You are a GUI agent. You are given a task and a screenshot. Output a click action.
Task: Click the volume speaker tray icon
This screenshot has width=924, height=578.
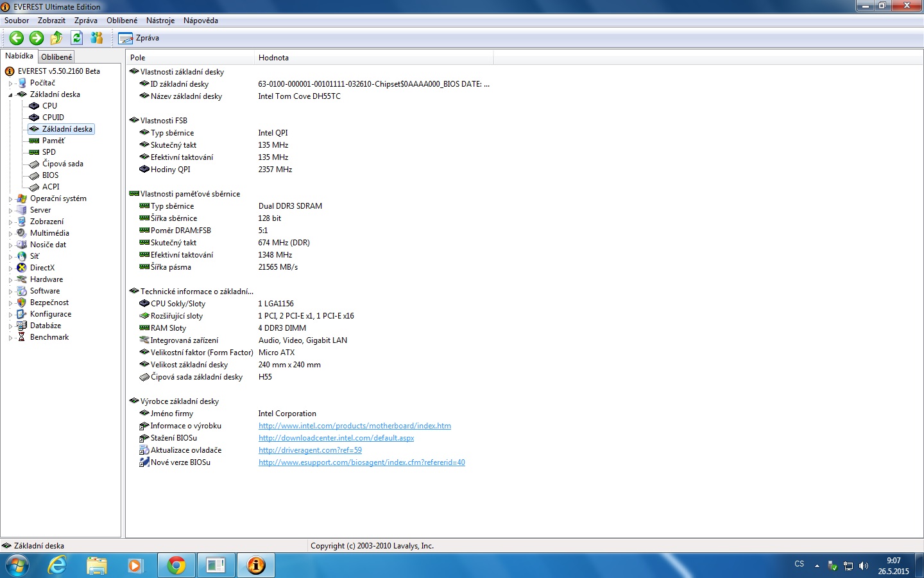point(864,566)
